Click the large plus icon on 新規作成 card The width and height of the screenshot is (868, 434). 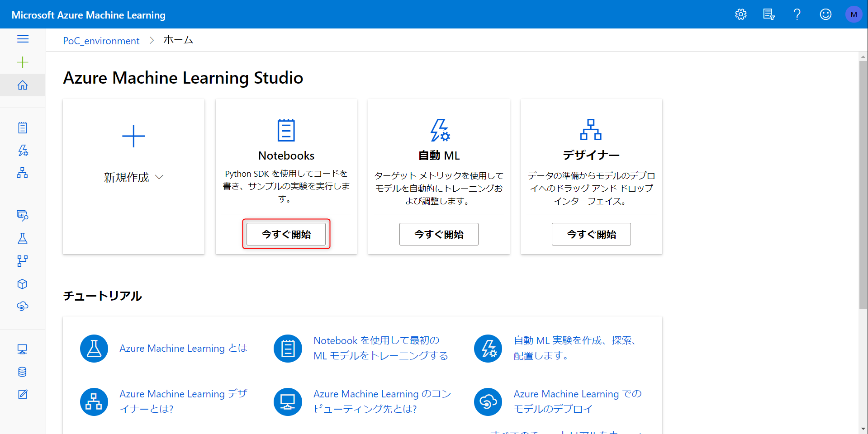coord(133,136)
